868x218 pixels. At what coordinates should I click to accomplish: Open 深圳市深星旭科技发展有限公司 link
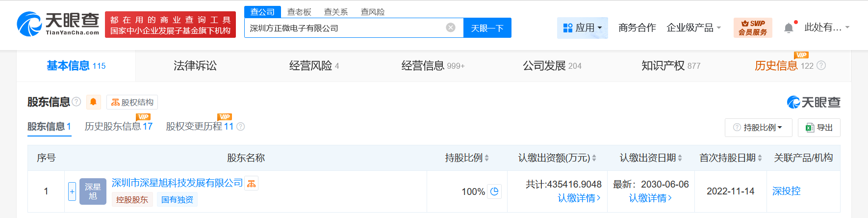click(x=177, y=183)
